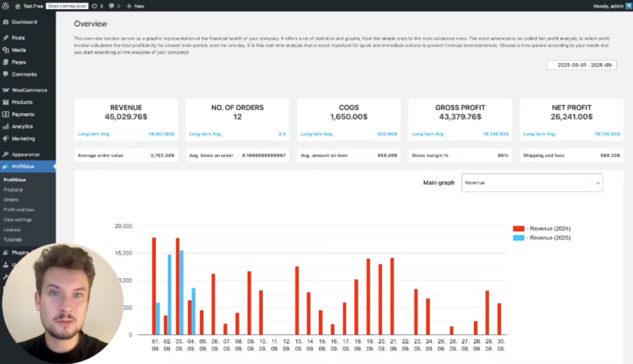Click the WooCommerce icon in sidebar

[6, 90]
